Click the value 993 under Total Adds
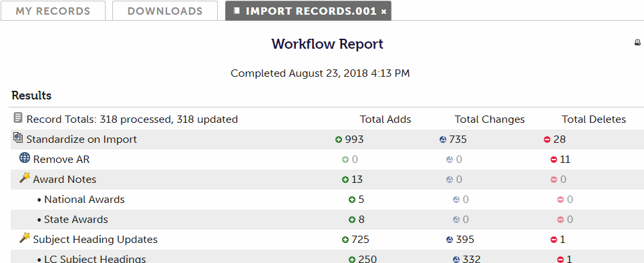 [355, 140]
